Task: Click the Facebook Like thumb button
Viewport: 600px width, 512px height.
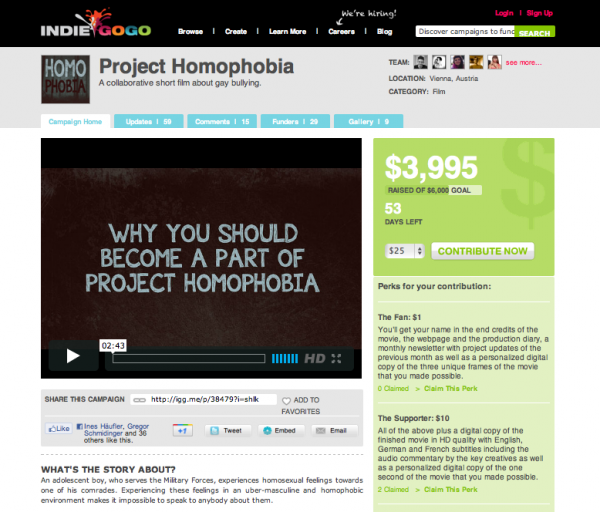Action: pos(59,428)
